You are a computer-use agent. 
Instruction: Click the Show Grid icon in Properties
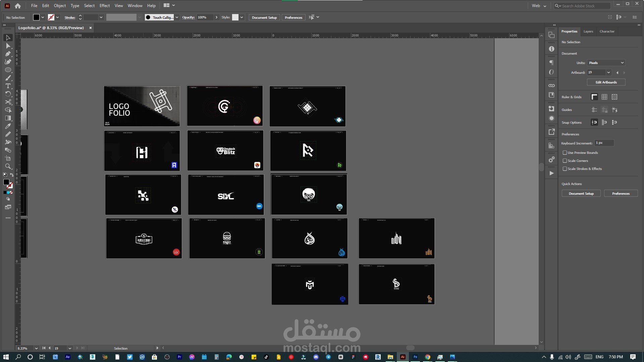coord(604,97)
